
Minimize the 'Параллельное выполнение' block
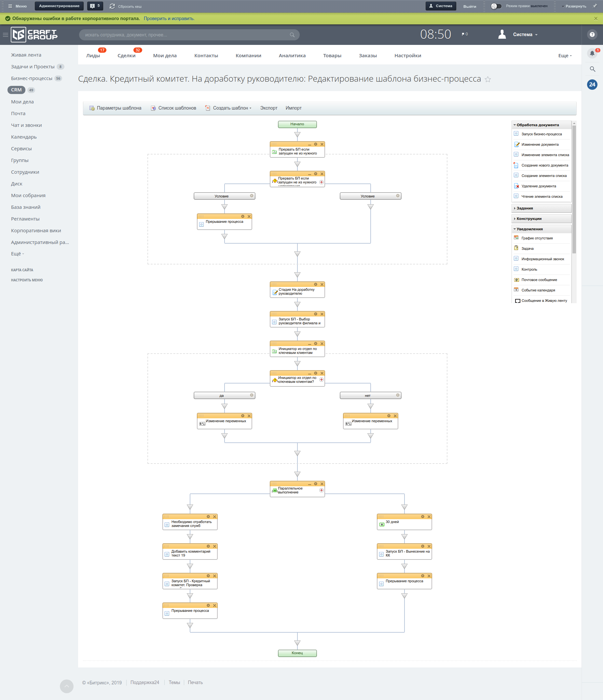[309, 484]
